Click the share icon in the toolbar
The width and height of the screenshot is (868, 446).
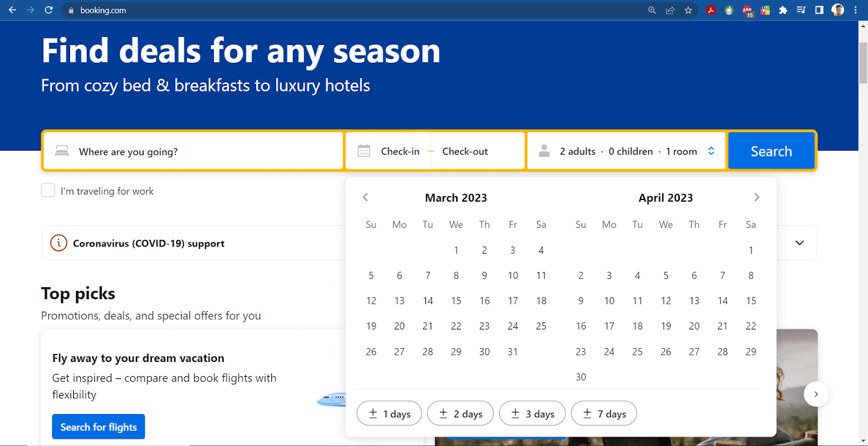(x=671, y=10)
